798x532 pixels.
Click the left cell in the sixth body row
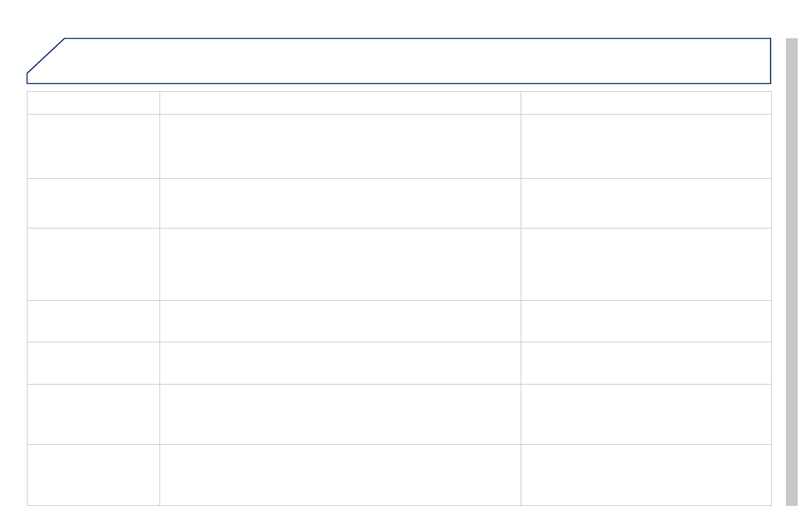(x=93, y=413)
